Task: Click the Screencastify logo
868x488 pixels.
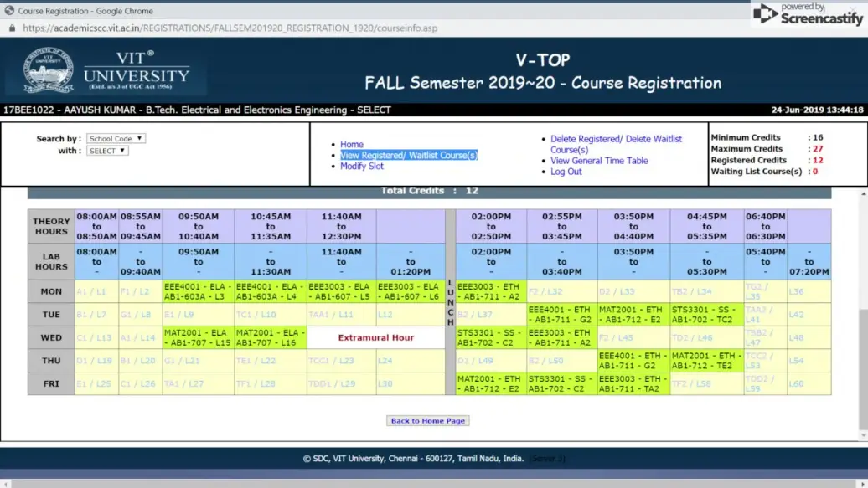Action: (809, 14)
